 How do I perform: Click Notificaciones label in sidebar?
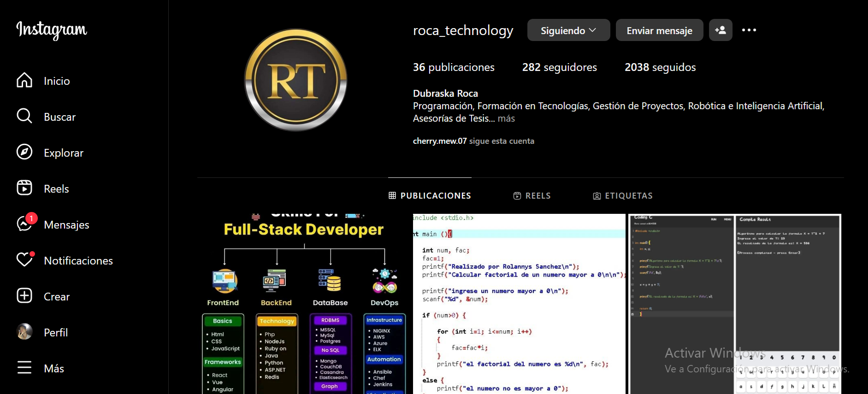coord(78,261)
